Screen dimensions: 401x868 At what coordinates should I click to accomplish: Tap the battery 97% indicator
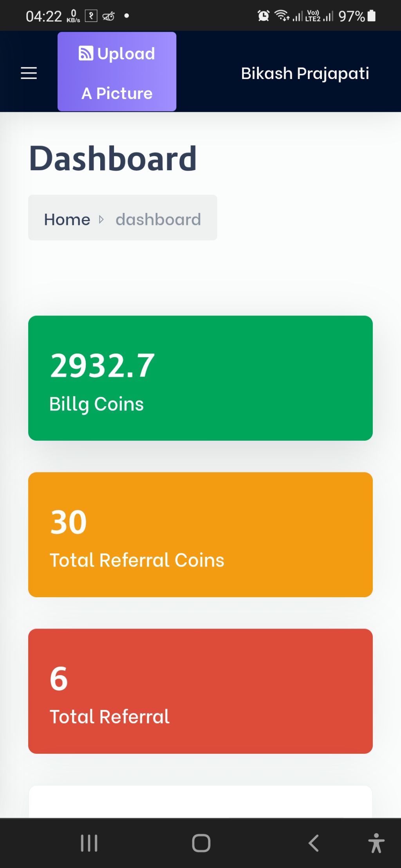(x=357, y=16)
